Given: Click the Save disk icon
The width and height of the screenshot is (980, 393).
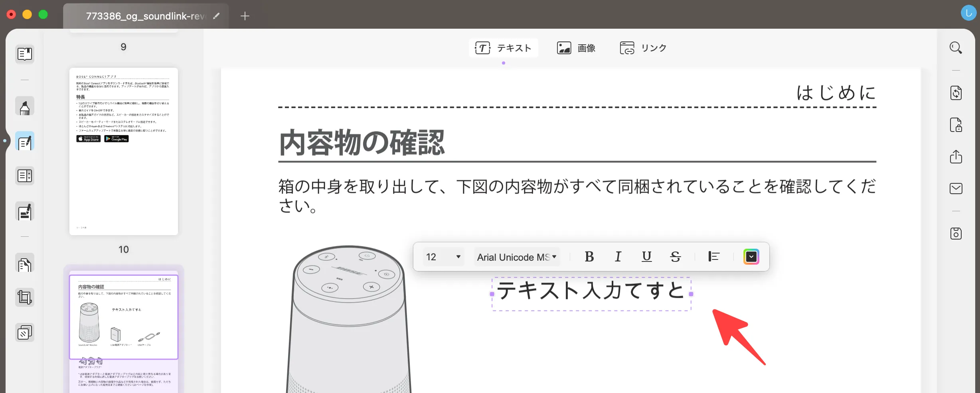Looking at the screenshot, I should 956,234.
